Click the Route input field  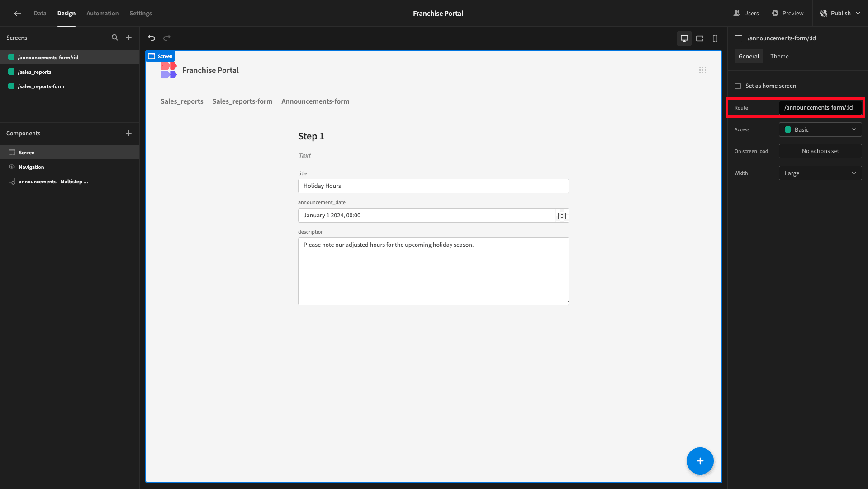(x=820, y=108)
